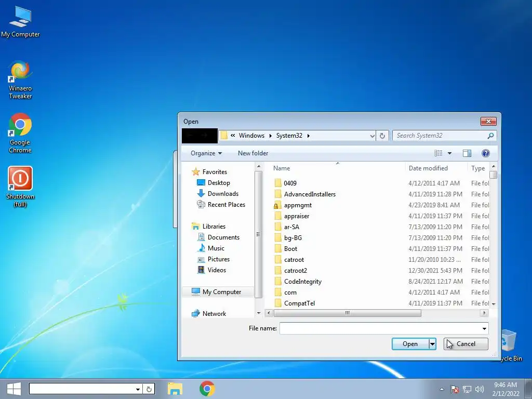Open My Computer desktop icon
This screenshot has height=399, width=532.
20,22
